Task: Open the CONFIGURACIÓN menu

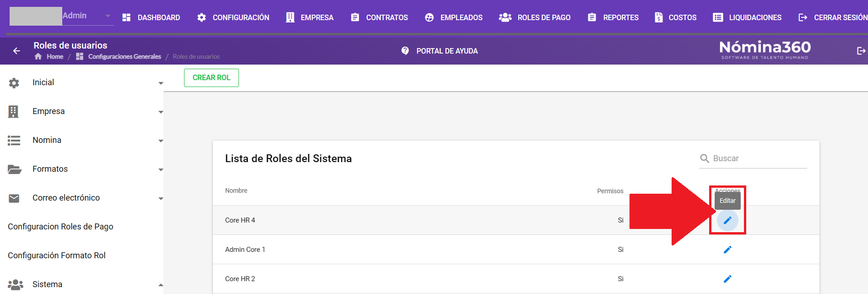Action: pos(241,17)
